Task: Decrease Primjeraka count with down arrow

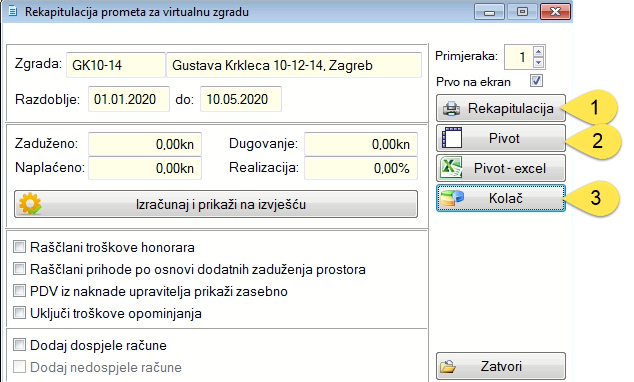Action: pyautogui.click(x=538, y=62)
